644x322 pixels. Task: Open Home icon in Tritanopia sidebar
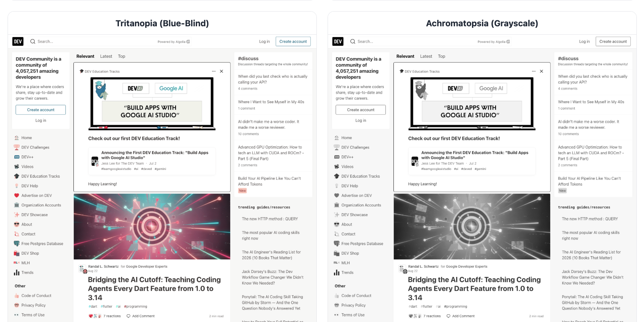pos(17,138)
